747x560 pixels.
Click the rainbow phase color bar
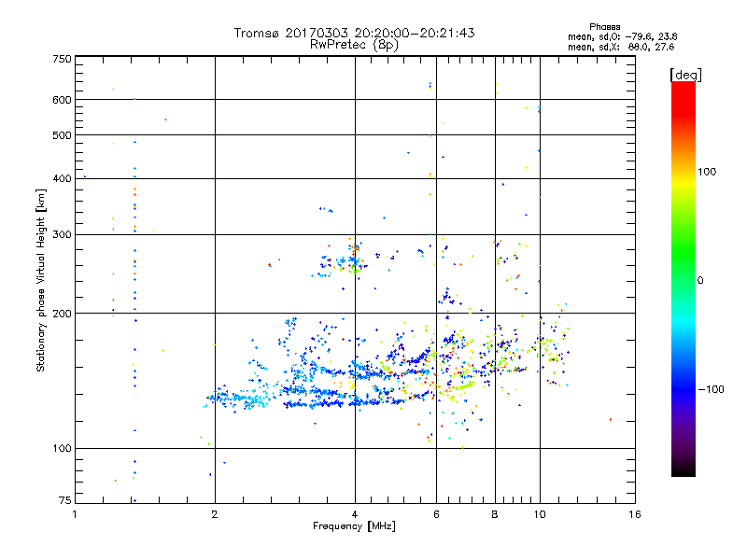coord(684,278)
